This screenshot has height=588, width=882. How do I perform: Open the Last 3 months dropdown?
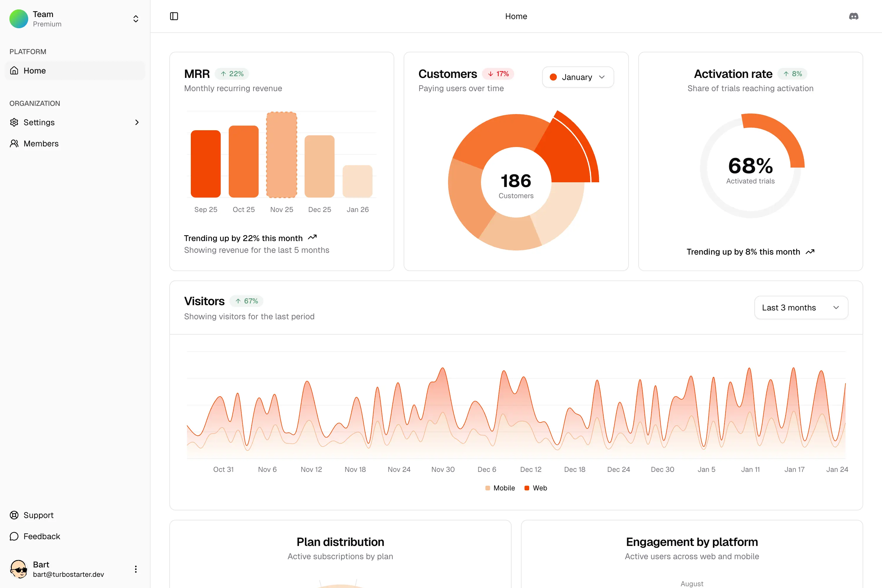tap(801, 308)
